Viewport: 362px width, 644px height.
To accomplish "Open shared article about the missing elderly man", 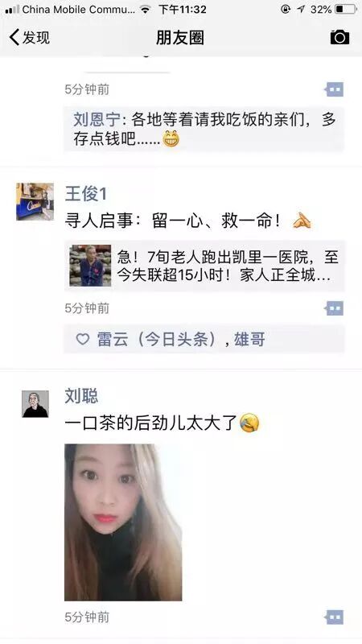I will 204,266.
